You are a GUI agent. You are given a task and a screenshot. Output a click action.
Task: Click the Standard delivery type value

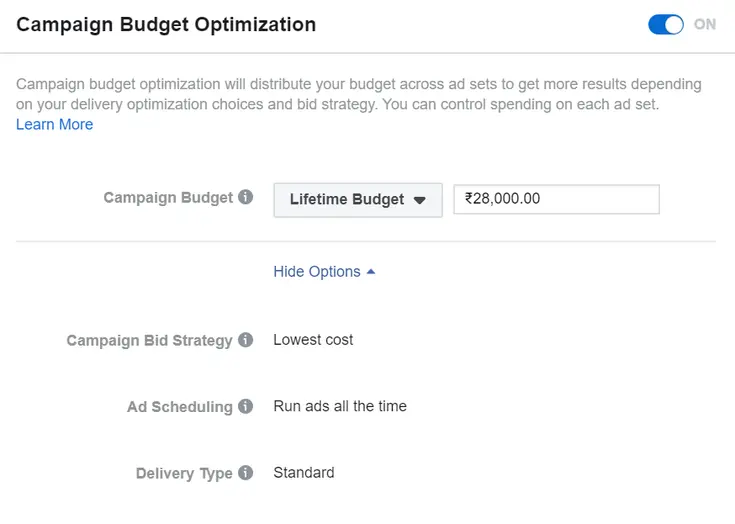(304, 473)
